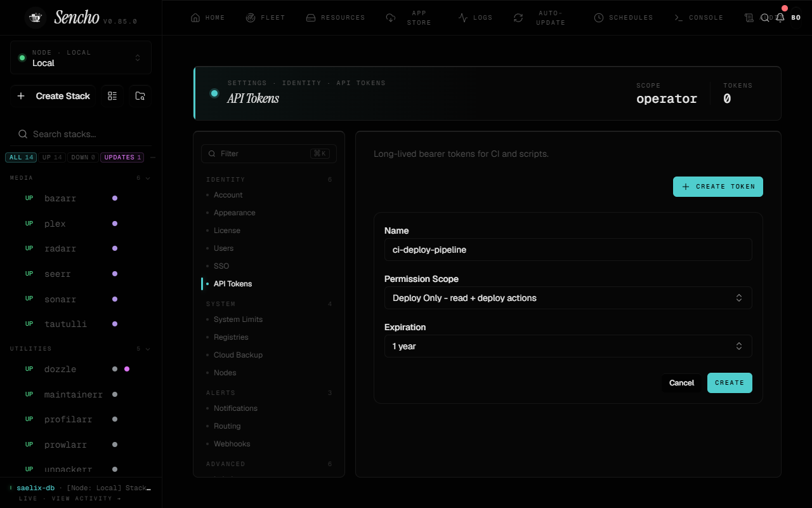Open the Auto-Update page
Viewport: 812px width, 508px height.
coord(539,18)
